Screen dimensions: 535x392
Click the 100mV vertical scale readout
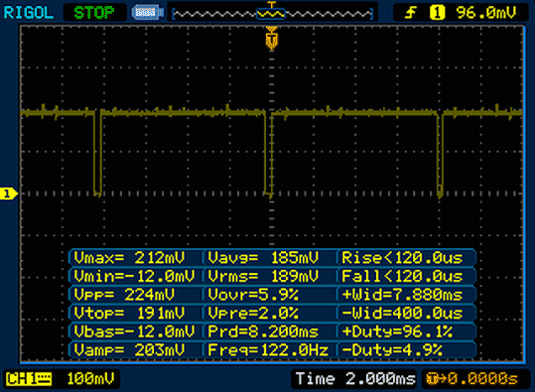tap(90, 379)
